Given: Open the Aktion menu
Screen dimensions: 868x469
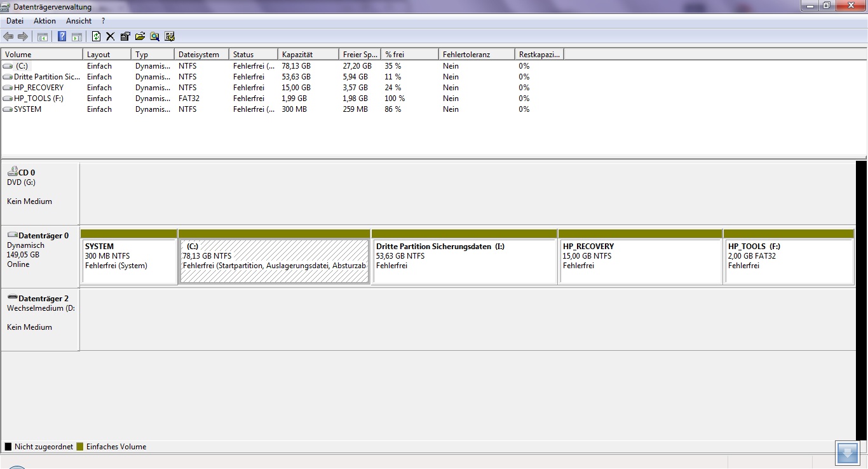Looking at the screenshot, I should 45,21.
